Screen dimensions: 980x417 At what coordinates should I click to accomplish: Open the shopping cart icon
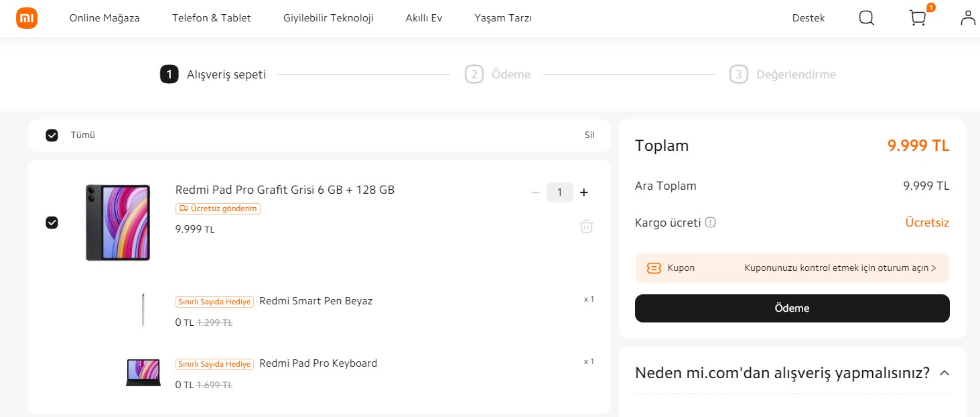click(918, 18)
